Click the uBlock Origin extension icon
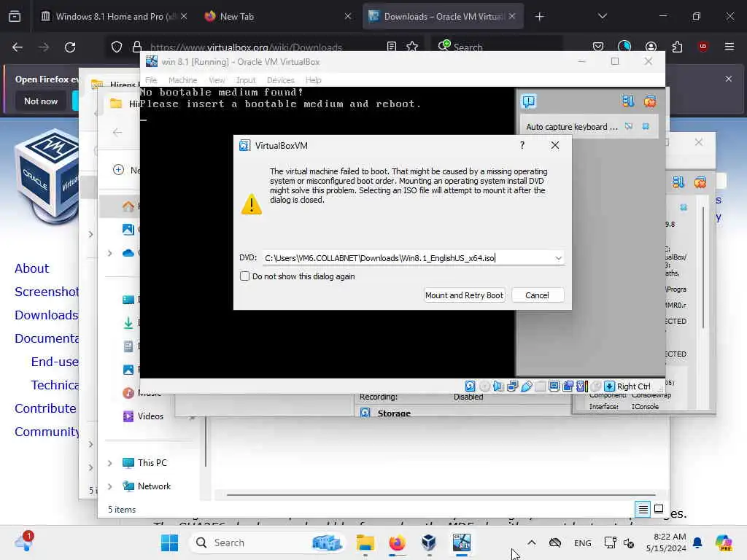 (x=703, y=46)
